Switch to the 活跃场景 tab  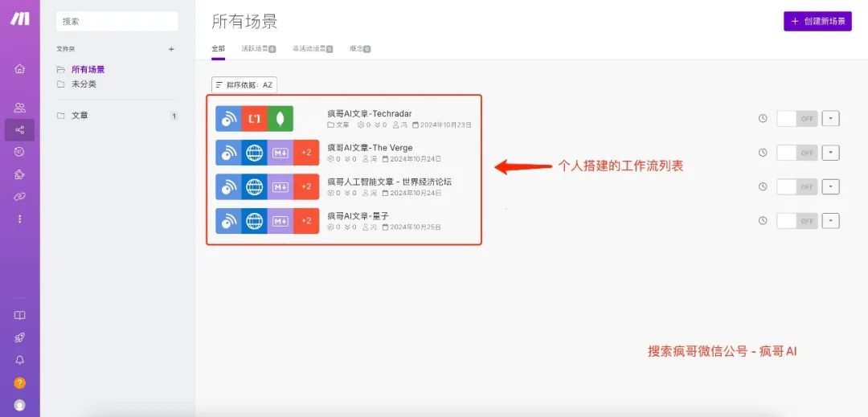click(259, 49)
